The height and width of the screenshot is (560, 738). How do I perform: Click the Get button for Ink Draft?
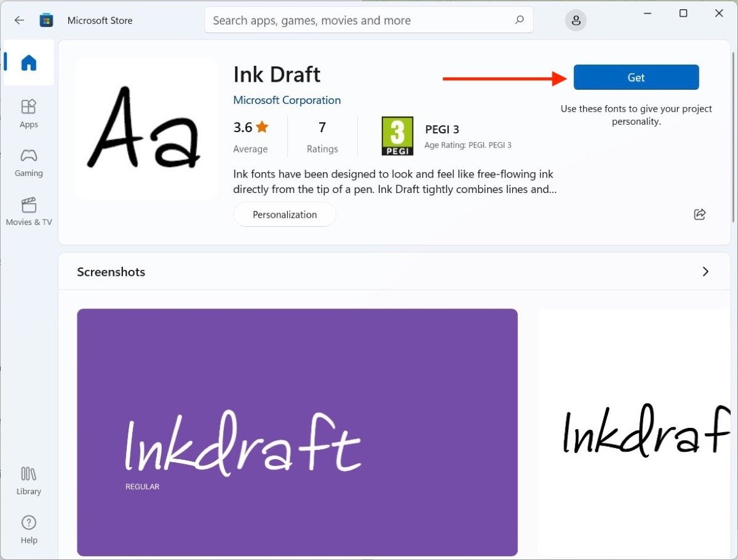click(x=636, y=77)
